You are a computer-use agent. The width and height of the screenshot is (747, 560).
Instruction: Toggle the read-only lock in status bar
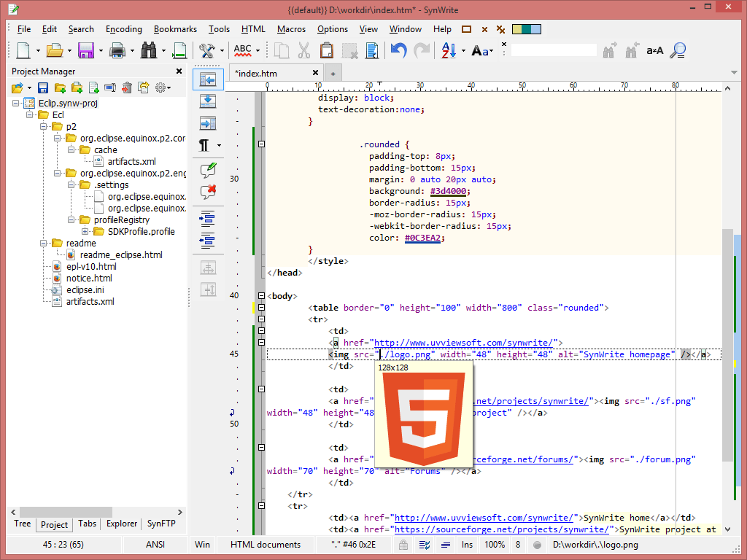[x=403, y=545]
